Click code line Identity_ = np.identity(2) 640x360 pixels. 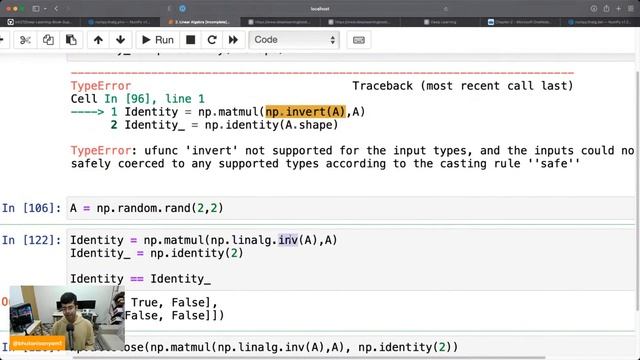click(x=157, y=253)
